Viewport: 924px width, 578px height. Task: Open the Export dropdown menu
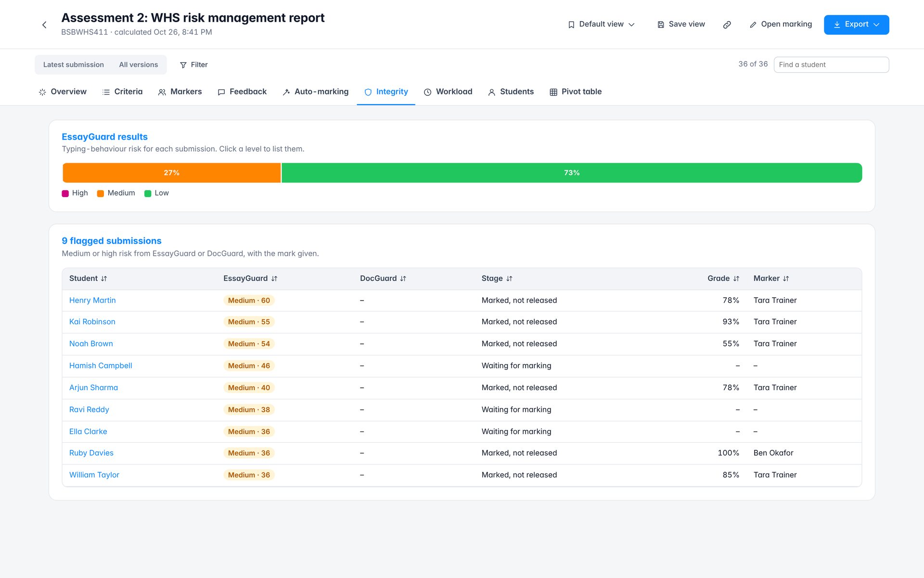tap(857, 25)
